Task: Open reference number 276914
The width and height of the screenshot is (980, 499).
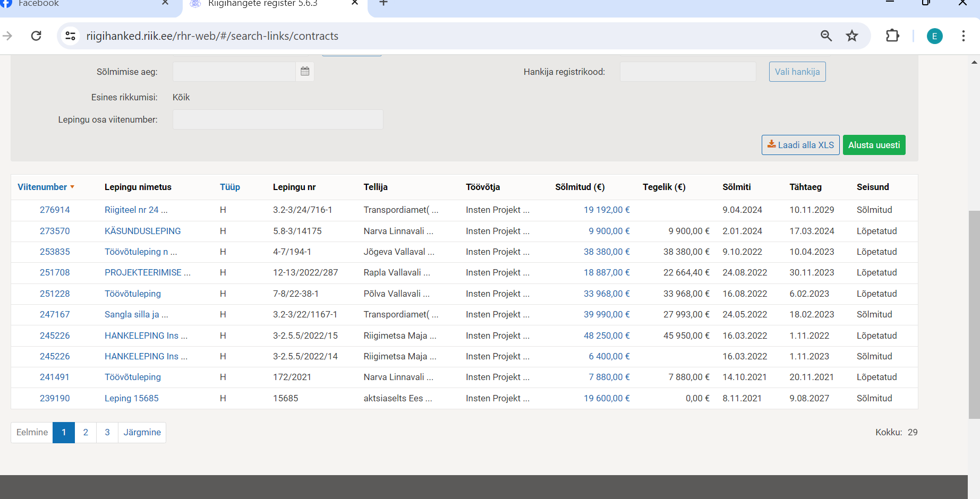Action: [55, 210]
